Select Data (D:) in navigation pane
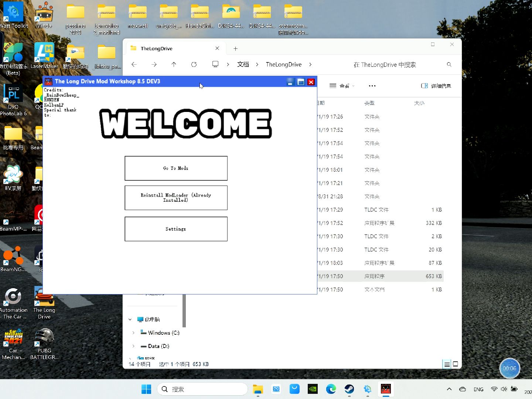 point(155,346)
